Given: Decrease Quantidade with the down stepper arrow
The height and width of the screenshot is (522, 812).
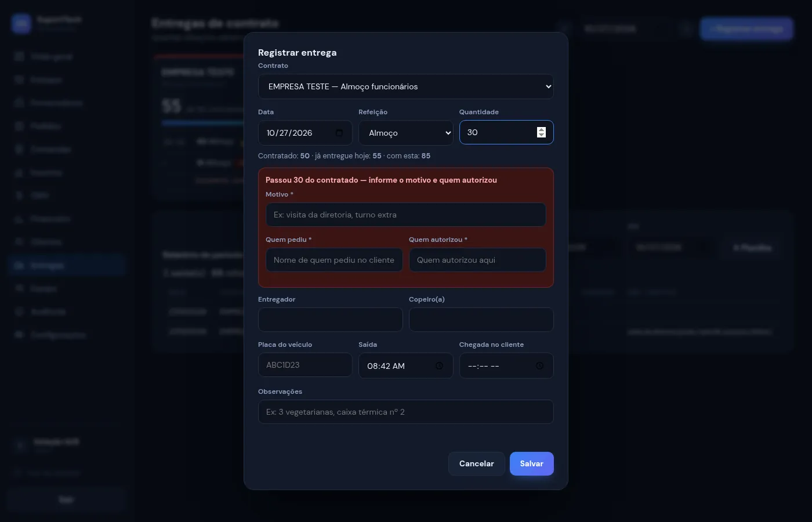Looking at the screenshot, I should 541,135.
